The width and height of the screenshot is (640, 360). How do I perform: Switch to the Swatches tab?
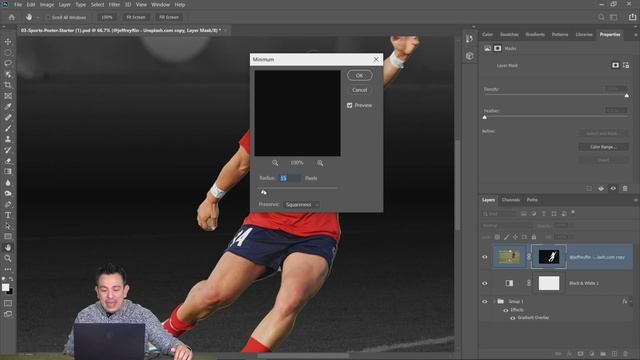509,35
